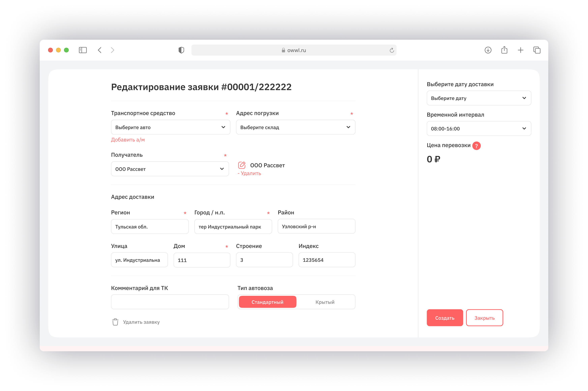
Task: Open the Выберите авто dropdown
Action: coord(170,127)
